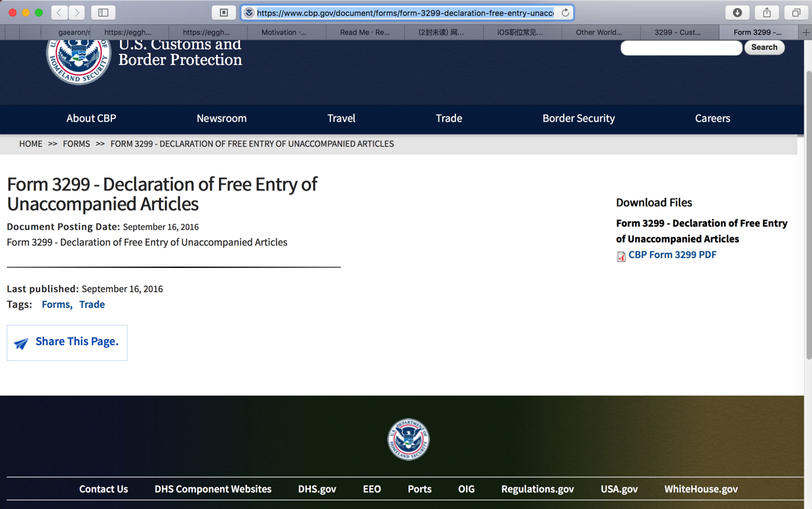
Task: Switch to the Other World tab
Action: click(x=601, y=32)
